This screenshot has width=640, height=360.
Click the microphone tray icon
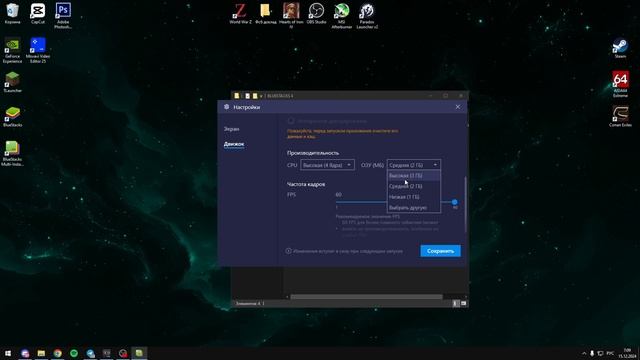[x=592, y=353]
